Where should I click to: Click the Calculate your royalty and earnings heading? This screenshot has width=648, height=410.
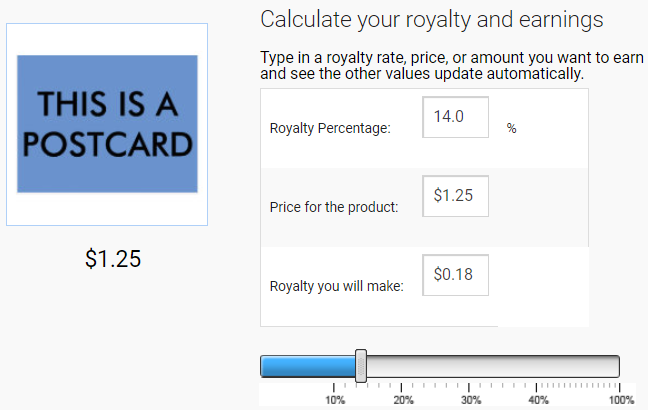coord(432,20)
